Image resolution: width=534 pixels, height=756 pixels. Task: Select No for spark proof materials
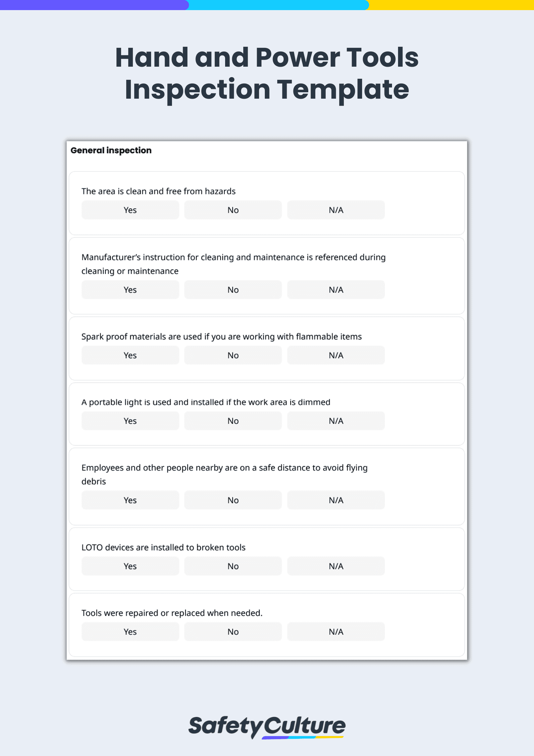click(233, 355)
